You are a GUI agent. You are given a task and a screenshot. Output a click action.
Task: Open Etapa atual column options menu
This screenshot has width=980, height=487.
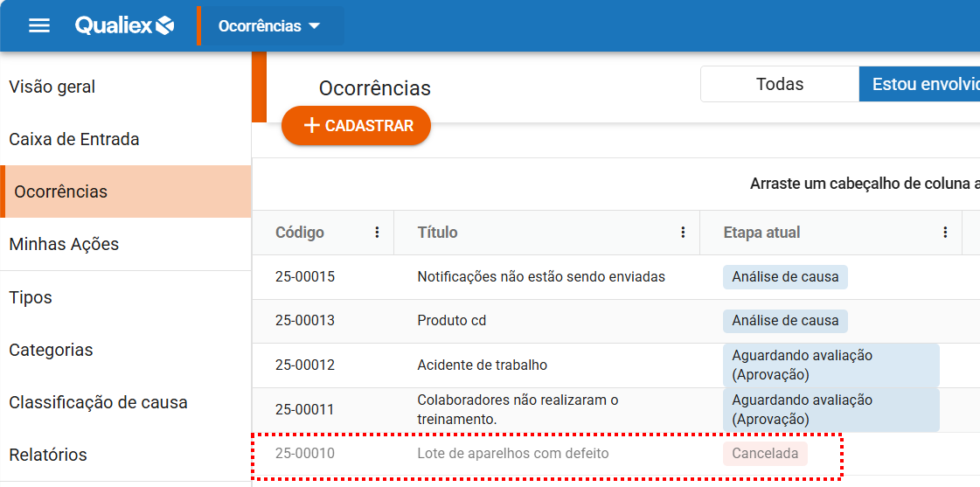pyautogui.click(x=945, y=233)
